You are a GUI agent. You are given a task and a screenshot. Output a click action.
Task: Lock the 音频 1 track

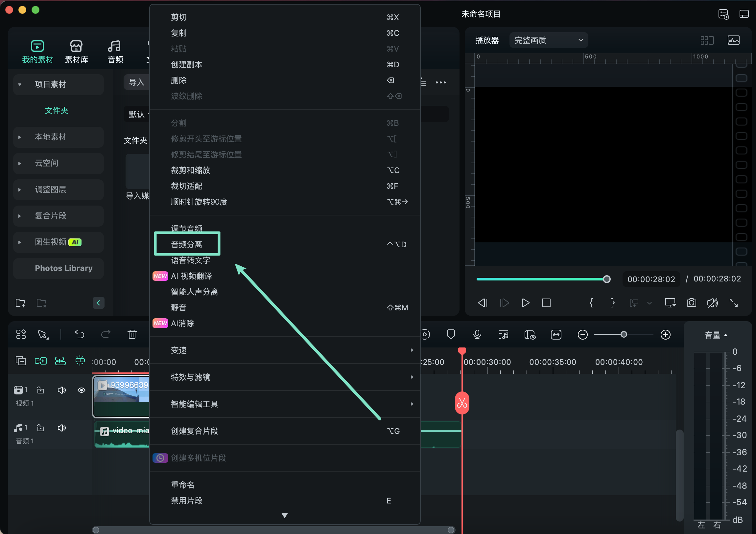[40, 428]
